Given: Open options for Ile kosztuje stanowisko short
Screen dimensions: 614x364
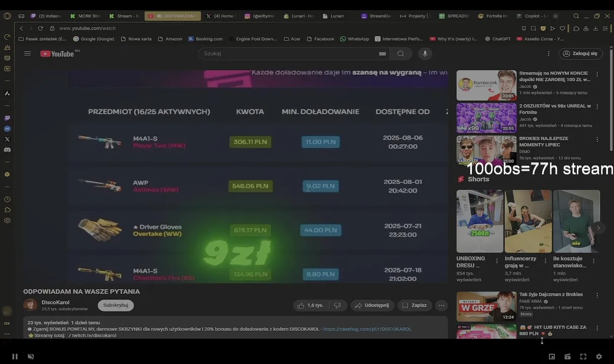Looking at the screenshot, I should tap(594, 261).
